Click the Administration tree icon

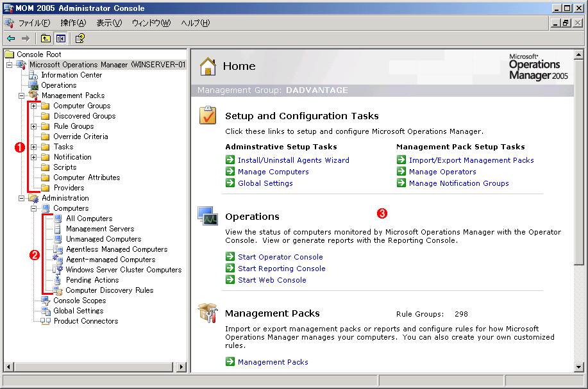(34, 198)
